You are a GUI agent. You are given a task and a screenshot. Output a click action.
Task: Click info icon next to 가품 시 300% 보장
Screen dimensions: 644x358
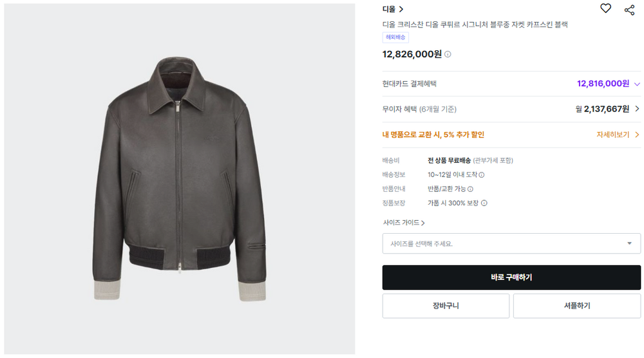484,203
